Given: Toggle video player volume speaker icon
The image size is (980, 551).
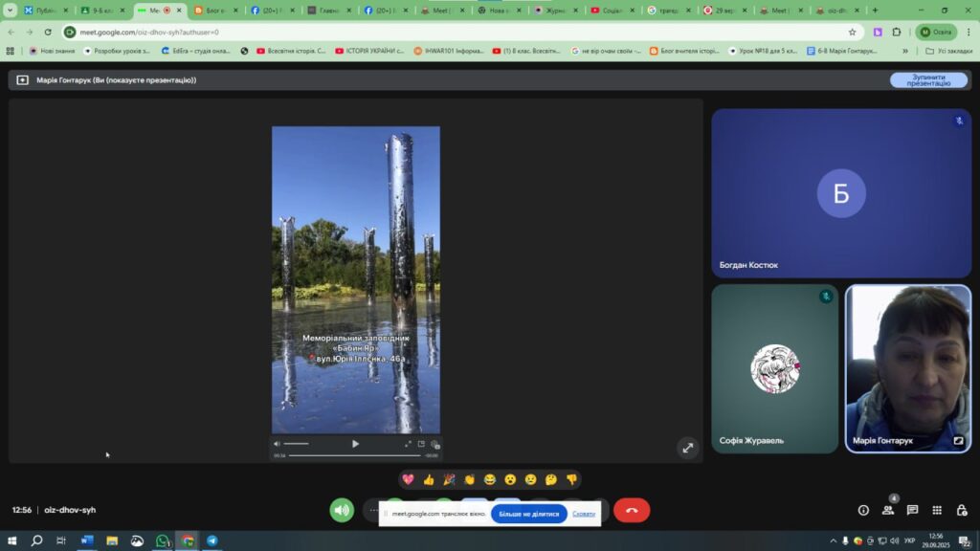Looking at the screenshot, I should (278, 444).
